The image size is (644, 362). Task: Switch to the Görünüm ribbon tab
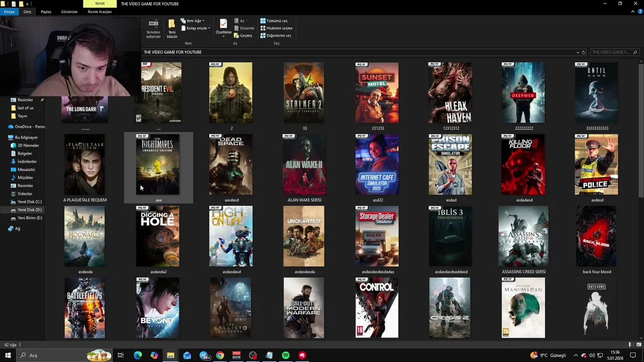pos(69,12)
